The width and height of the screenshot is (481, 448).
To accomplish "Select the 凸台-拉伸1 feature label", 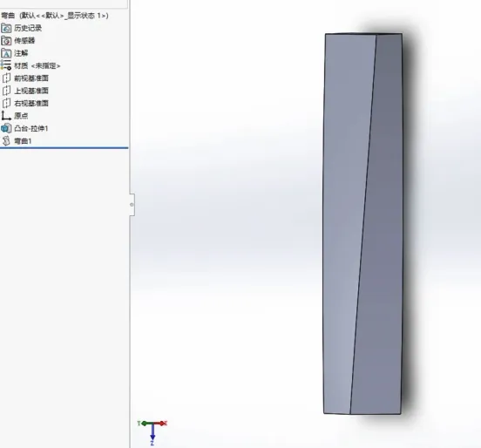I will 31,128.
